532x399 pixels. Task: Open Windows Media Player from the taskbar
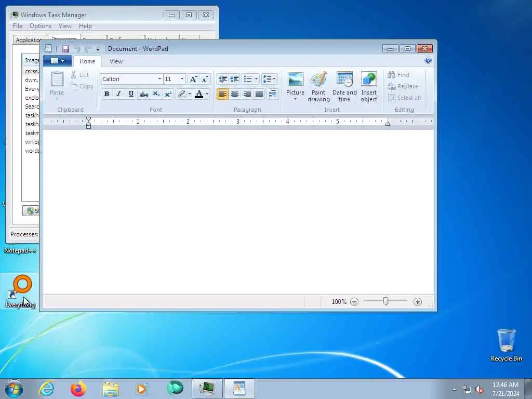142,389
